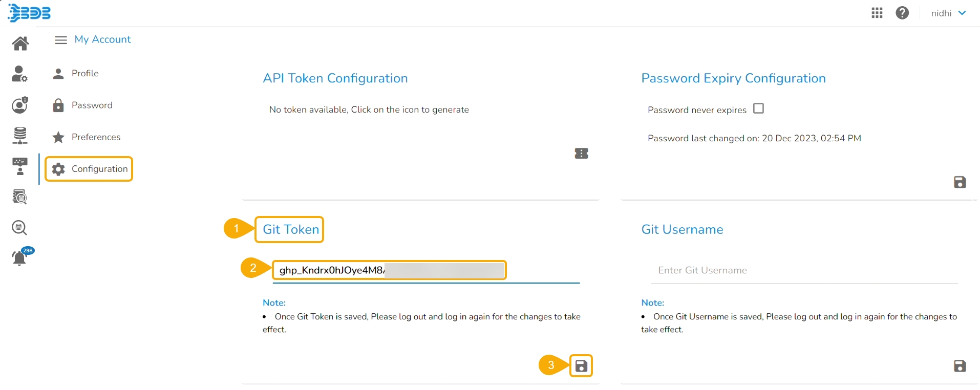Open the user settings sidebar icon

click(x=19, y=74)
